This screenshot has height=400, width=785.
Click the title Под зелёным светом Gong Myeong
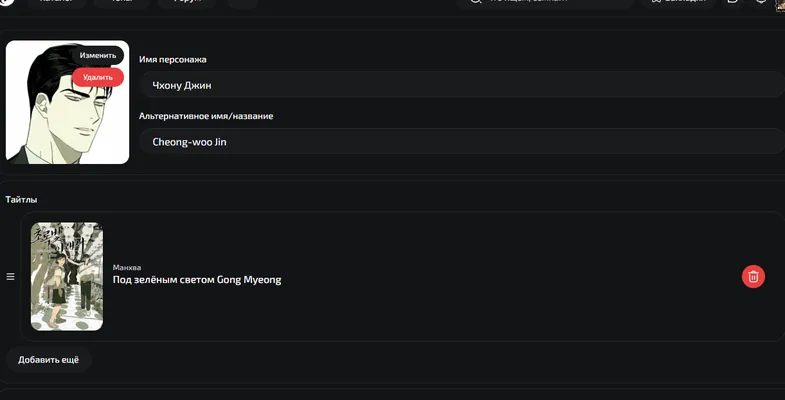click(197, 279)
